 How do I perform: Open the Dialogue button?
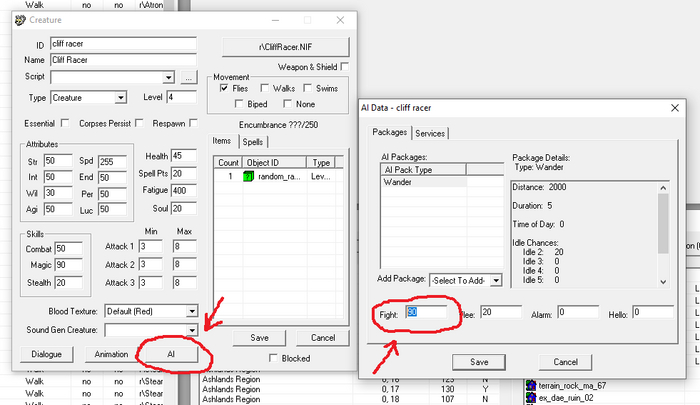click(x=46, y=354)
